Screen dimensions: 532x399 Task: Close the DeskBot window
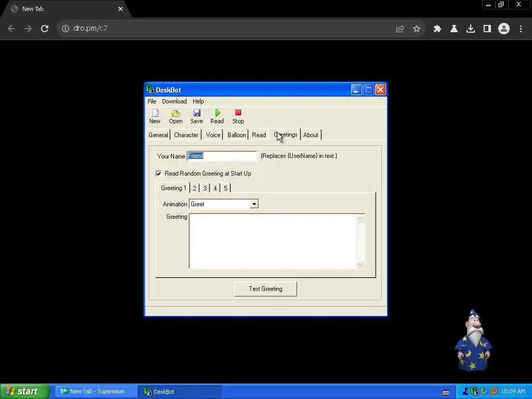[x=381, y=89]
